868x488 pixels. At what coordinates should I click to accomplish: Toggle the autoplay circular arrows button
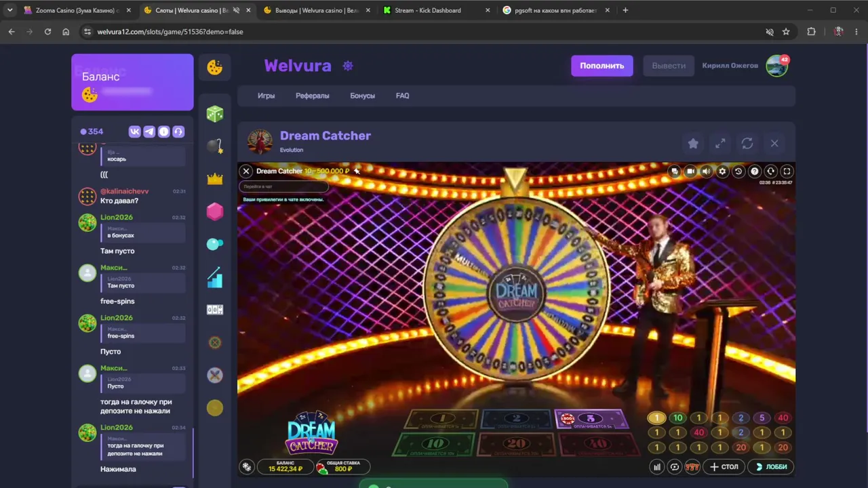click(x=674, y=467)
